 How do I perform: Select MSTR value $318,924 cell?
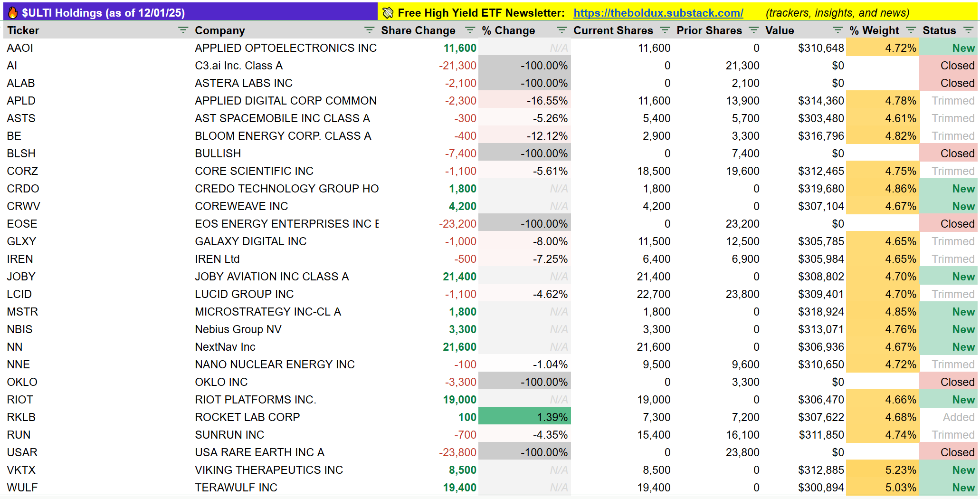coord(804,312)
